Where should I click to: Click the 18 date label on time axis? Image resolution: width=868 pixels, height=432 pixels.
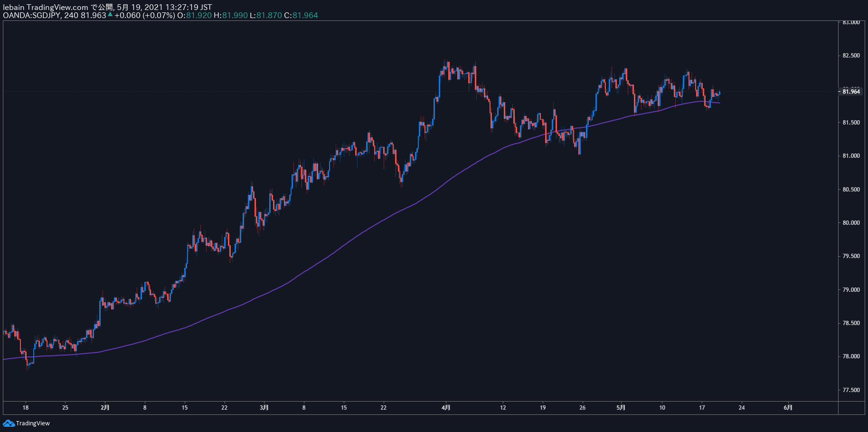tap(26, 407)
